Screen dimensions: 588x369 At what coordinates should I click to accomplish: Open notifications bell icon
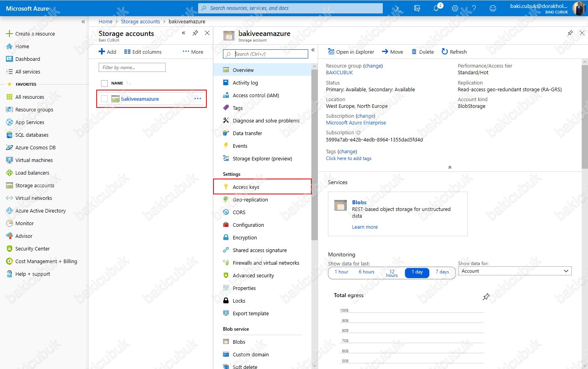tap(436, 8)
